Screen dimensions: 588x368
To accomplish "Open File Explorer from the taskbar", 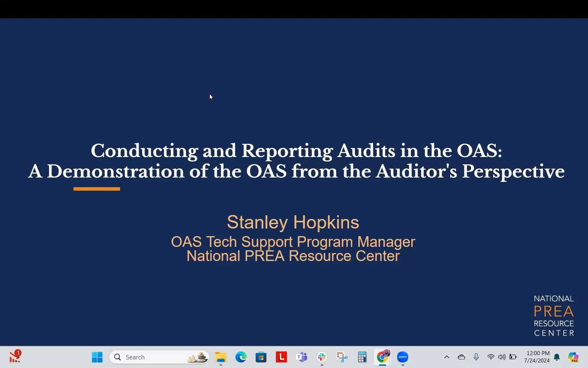I will [221, 357].
